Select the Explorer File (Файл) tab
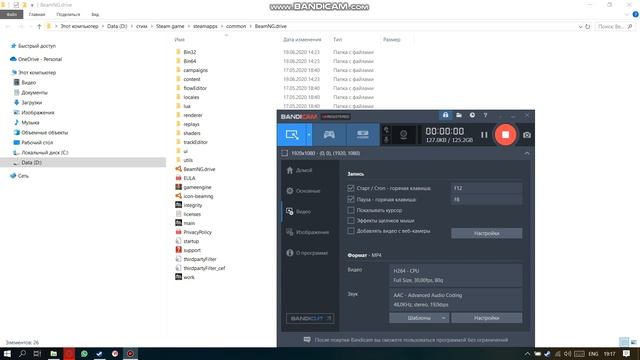 [11, 14]
